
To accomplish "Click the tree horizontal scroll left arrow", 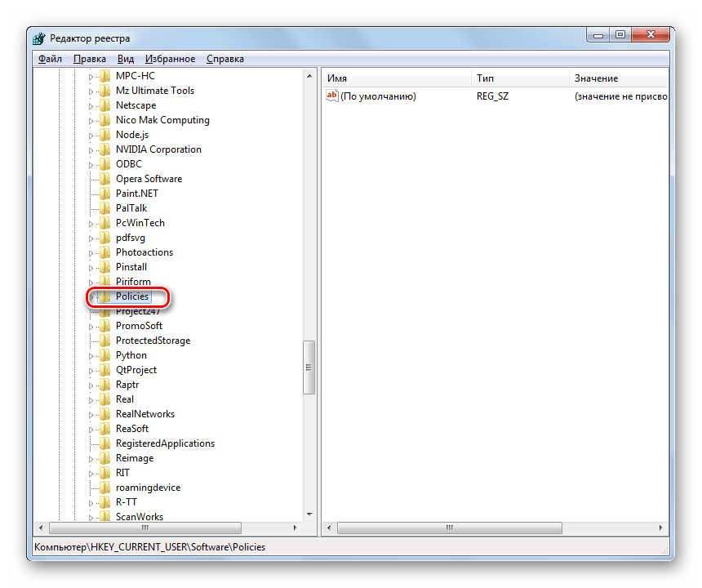I will point(41,528).
